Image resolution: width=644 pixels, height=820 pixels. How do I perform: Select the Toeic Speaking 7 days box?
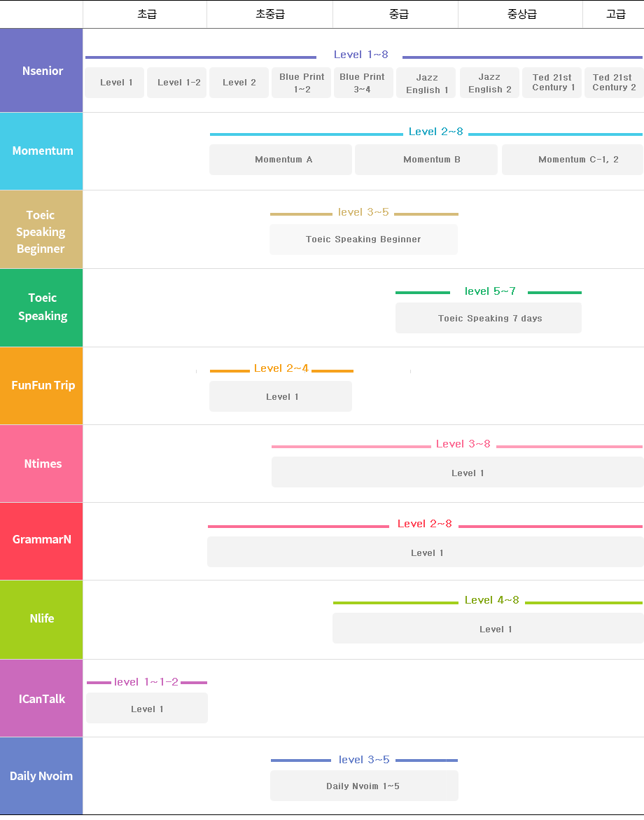pos(489,318)
